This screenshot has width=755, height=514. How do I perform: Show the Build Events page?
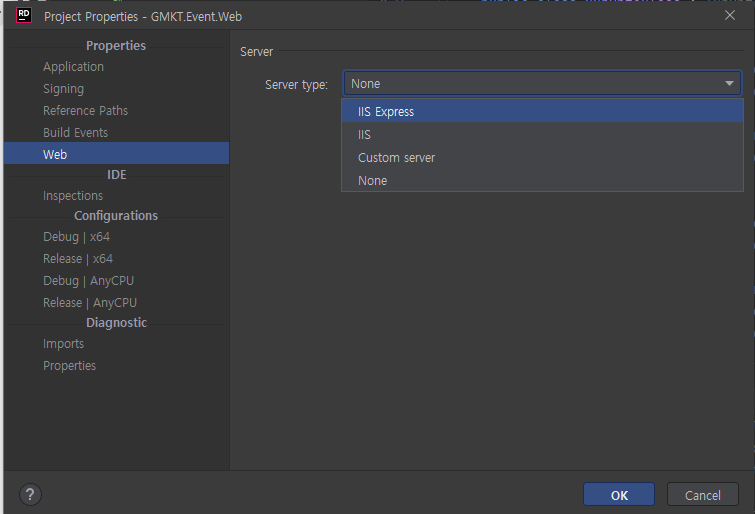click(75, 132)
